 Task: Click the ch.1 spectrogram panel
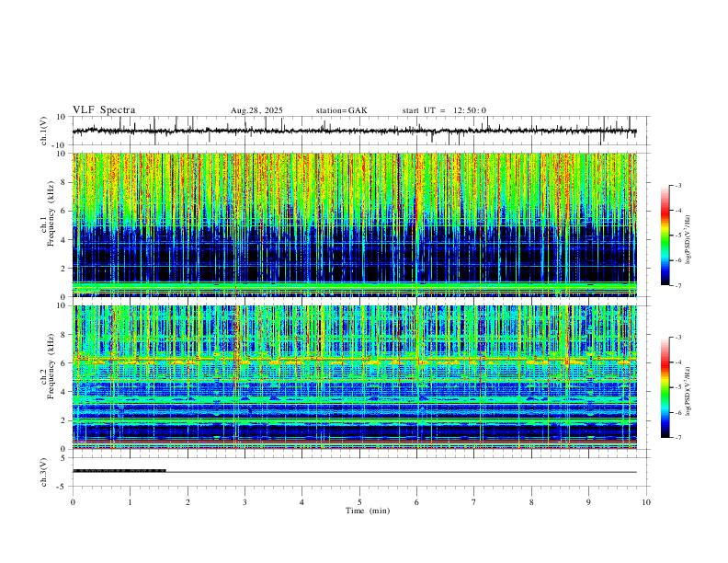pos(354,224)
